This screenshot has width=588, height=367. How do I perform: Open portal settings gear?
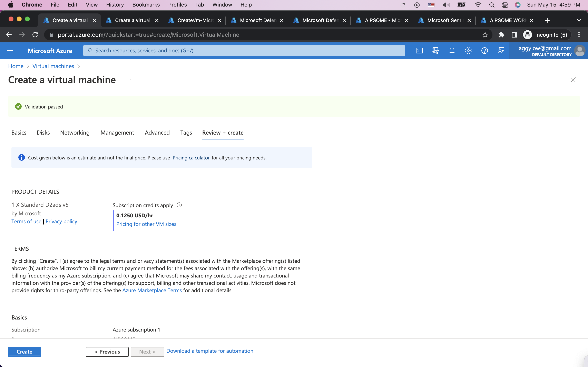click(x=468, y=51)
